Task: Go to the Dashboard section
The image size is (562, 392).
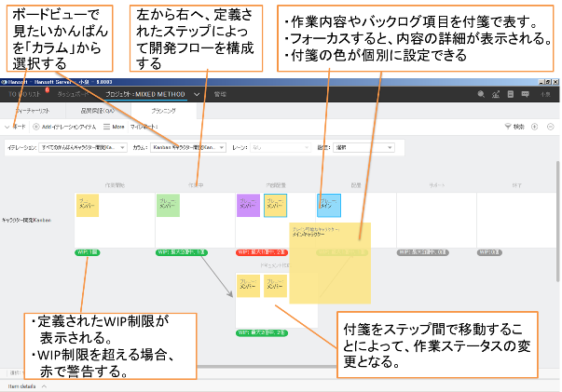Action: (73, 94)
